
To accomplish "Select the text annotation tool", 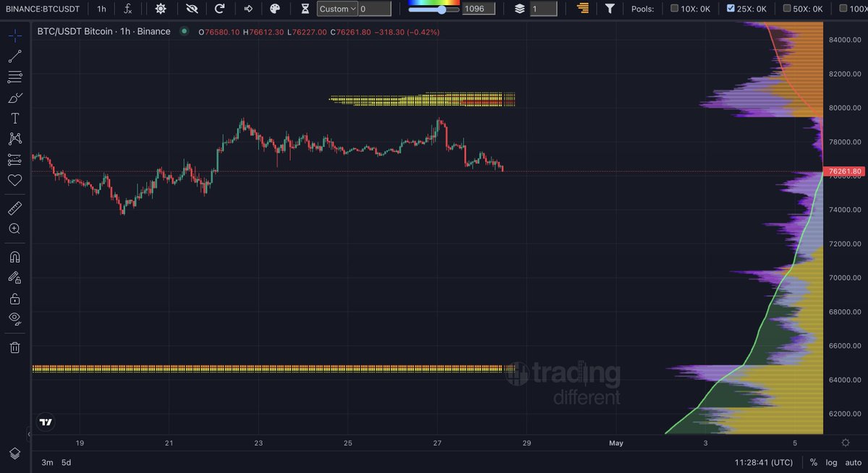I will [14, 118].
